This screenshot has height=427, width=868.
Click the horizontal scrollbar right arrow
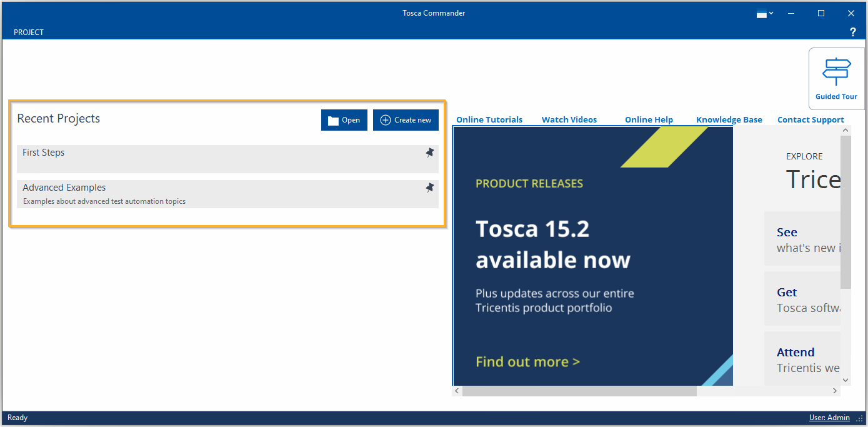(835, 391)
